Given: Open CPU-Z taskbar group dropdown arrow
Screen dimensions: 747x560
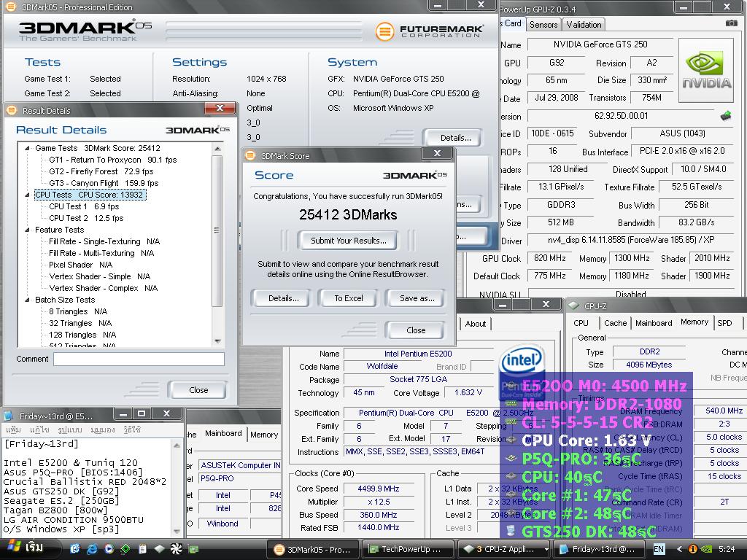Looking at the screenshot, I should tap(546, 549).
